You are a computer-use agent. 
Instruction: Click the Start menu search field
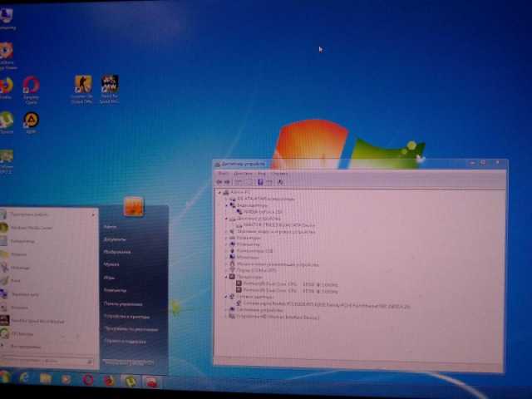(47, 362)
